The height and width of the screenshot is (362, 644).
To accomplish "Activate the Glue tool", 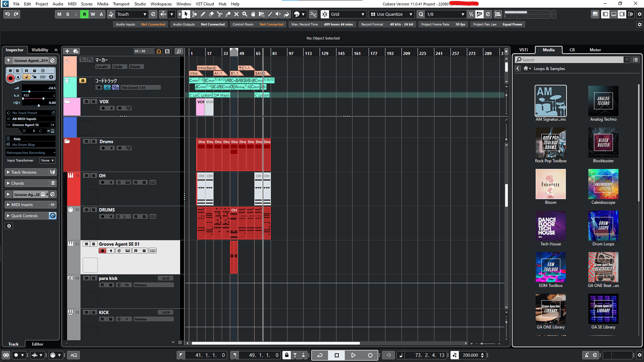I will (228, 14).
